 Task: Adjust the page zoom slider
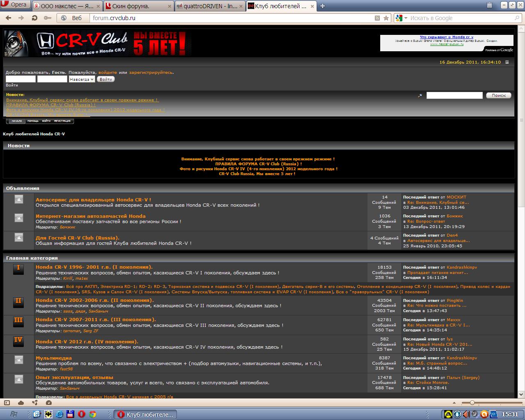coord(472,403)
